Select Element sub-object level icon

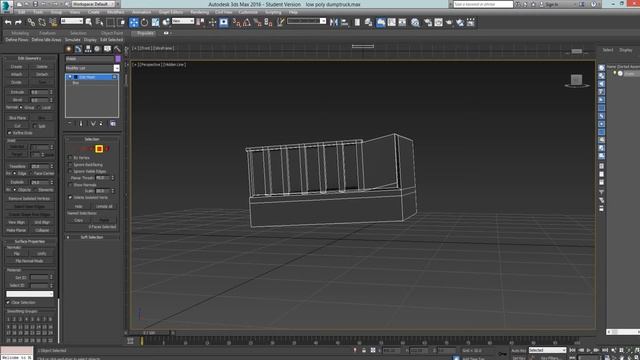point(107,149)
